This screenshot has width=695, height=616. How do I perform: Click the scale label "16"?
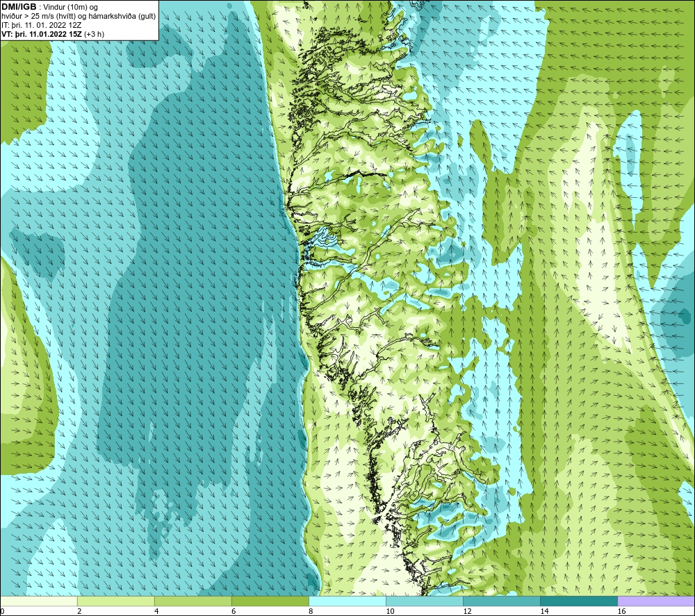pyautogui.click(x=621, y=611)
